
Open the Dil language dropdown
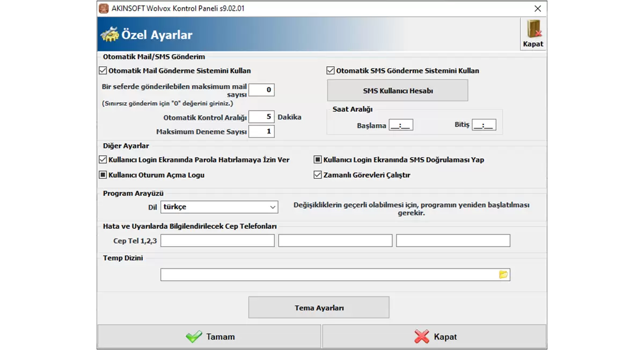(219, 207)
